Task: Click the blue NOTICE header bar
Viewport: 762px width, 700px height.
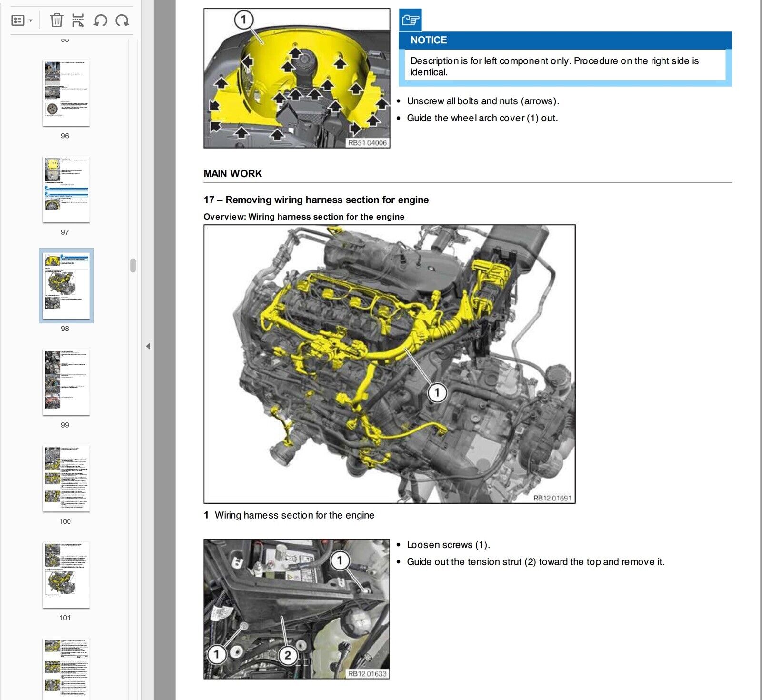Action: click(x=564, y=40)
